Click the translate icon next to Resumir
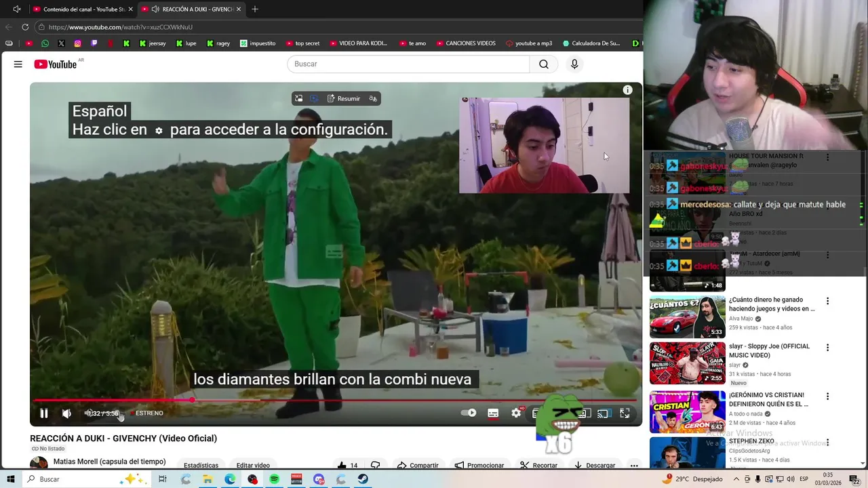The width and height of the screenshot is (868, 488). 373,99
